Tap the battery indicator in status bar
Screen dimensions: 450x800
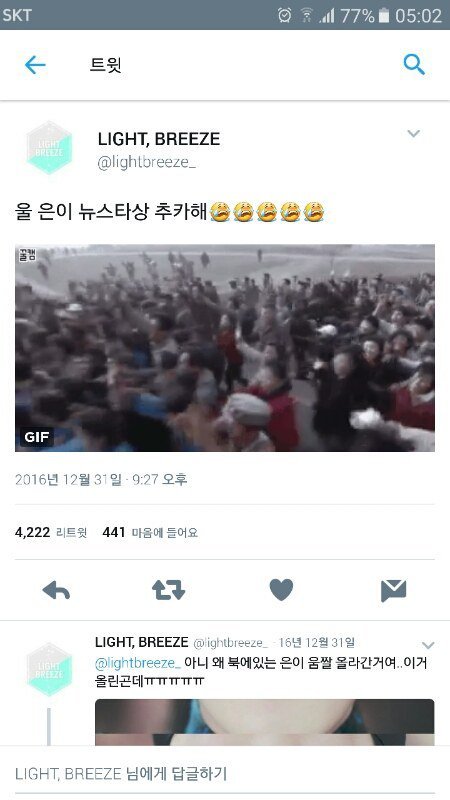click(384, 15)
